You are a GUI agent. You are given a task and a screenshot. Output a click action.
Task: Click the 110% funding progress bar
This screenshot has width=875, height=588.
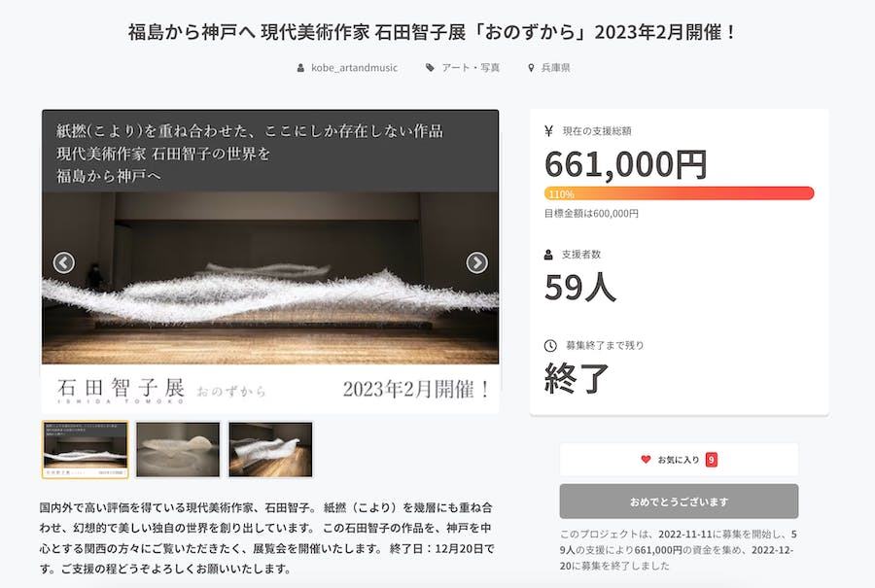679,193
